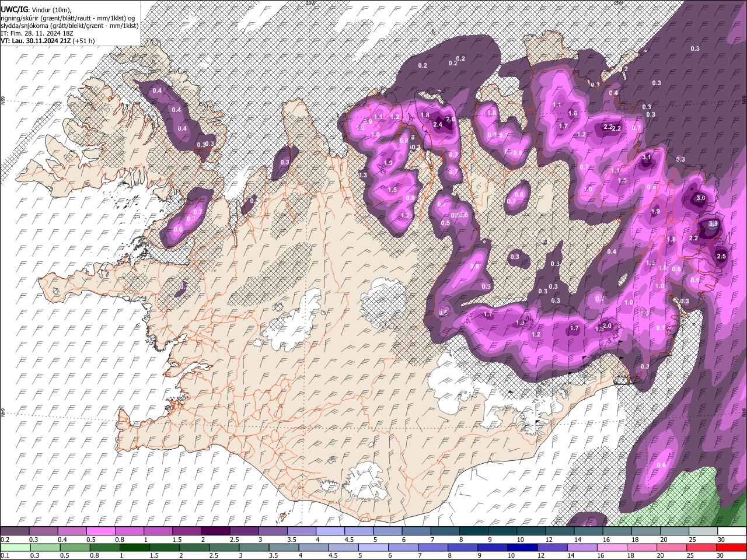Click the 'IT: Fim. 28. 11. 2024 18Z' line
Screen dimensions: 747x560
[x=37, y=33]
